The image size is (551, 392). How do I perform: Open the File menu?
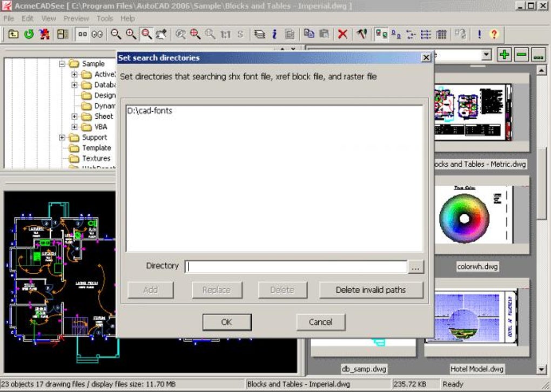pos(9,18)
